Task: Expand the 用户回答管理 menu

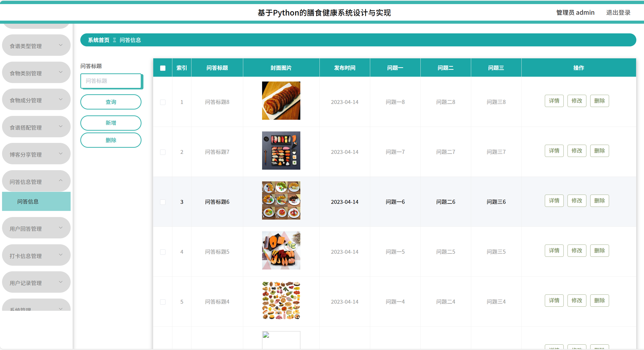Action: click(36, 228)
